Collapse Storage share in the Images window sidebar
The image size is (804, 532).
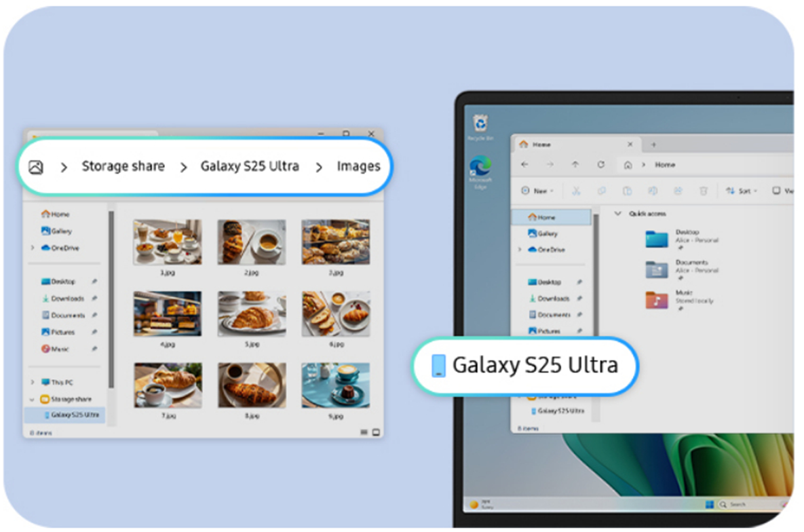click(33, 399)
